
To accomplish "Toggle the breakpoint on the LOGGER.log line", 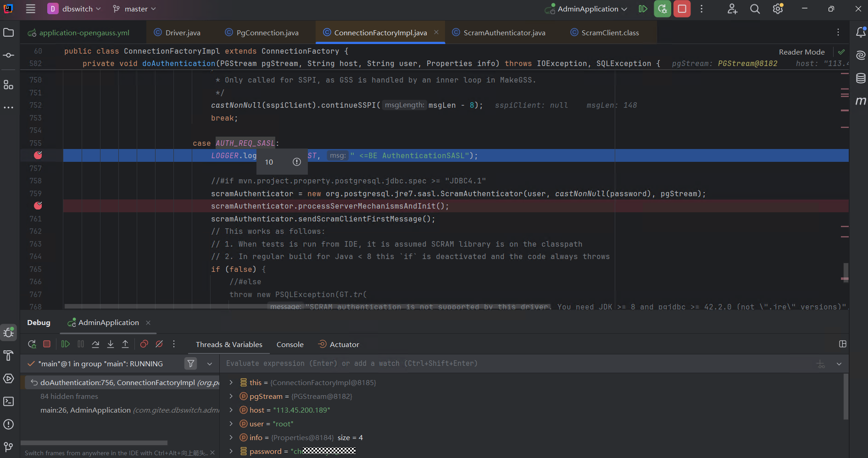I will pos(38,155).
